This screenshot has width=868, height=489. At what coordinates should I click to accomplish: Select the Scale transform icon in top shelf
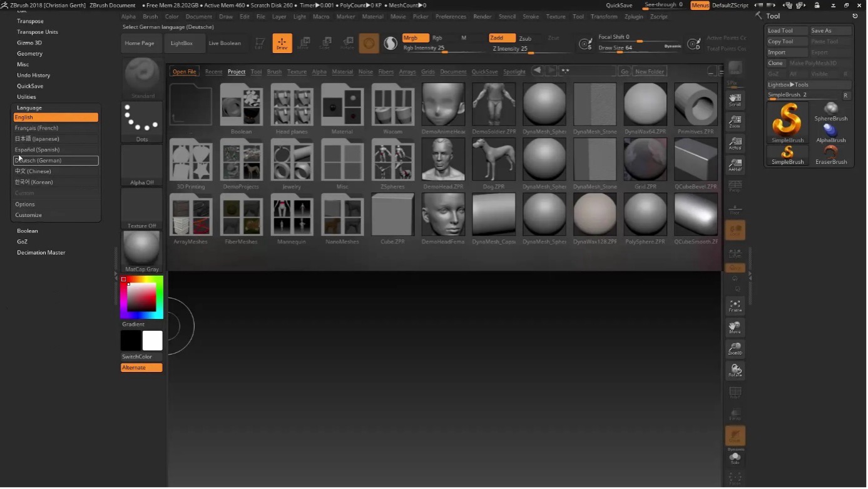click(325, 43)
